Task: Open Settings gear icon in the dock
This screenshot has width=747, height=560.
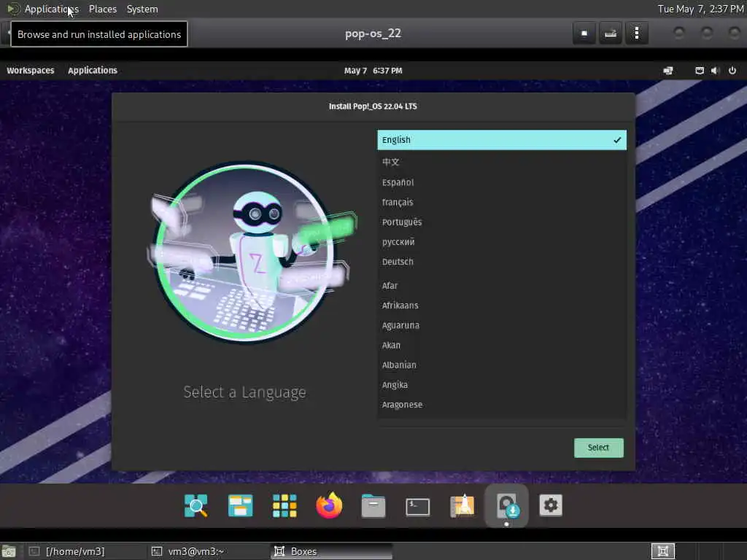Action: tap(551, 505)
